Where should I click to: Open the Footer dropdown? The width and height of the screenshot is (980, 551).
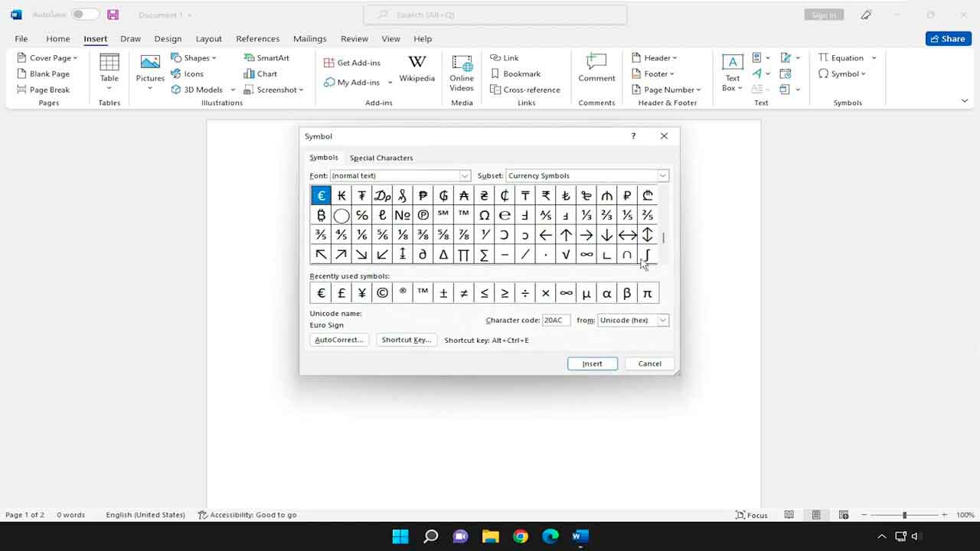click(x=653, y=73)
